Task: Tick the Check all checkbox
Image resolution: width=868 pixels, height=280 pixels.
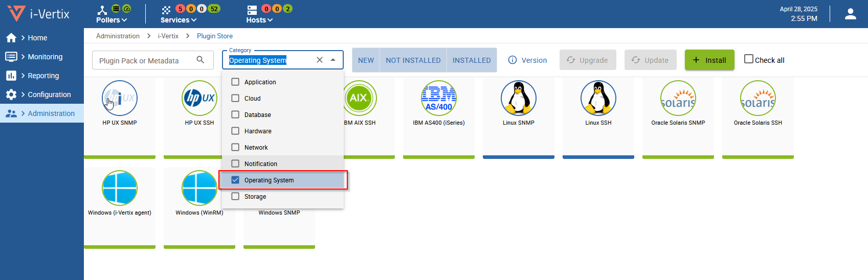Action: coord(749,59)
